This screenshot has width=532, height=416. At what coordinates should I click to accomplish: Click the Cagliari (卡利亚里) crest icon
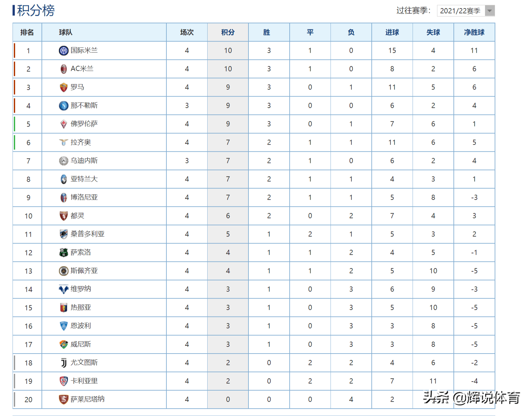click(64, 381)
